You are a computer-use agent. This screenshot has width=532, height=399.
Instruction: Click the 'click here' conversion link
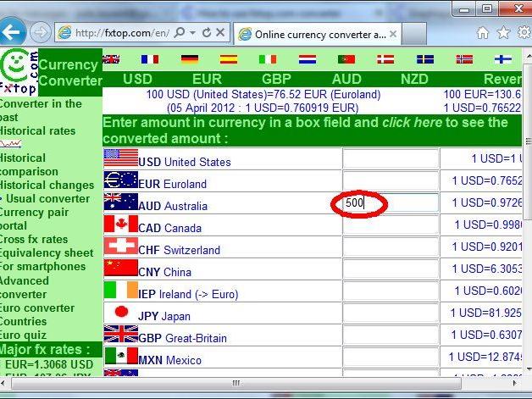[x=412, y=122]
